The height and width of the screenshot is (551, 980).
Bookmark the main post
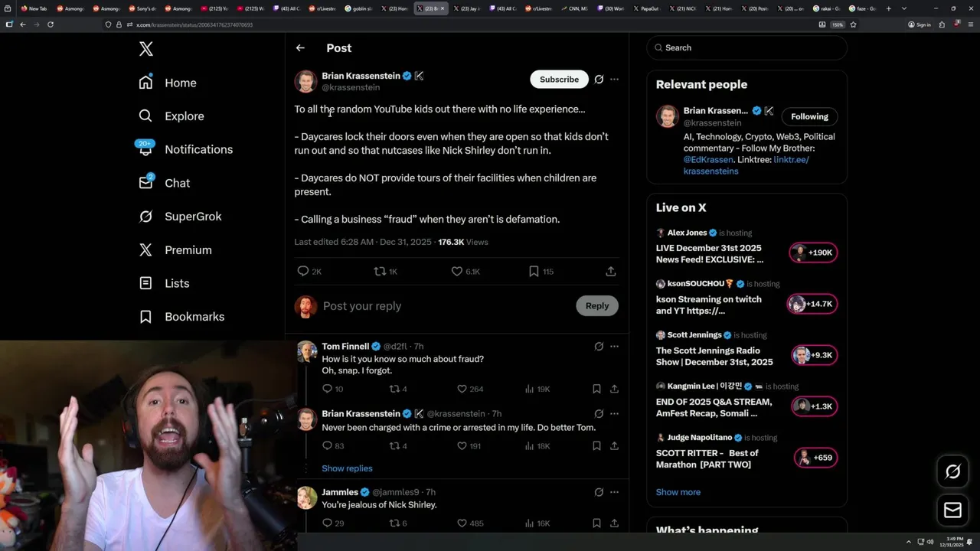(x=534, y=271)
